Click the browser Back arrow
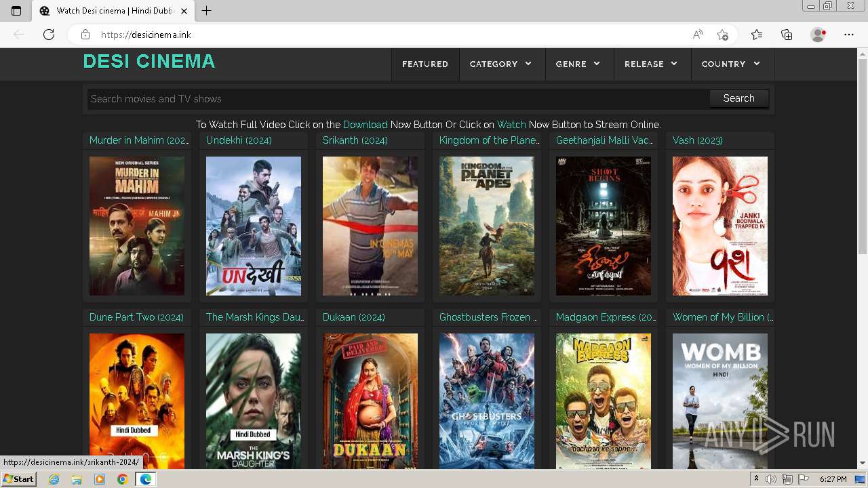Image resolution: width=868 pixels, height=488 pixels. (19, 35)
